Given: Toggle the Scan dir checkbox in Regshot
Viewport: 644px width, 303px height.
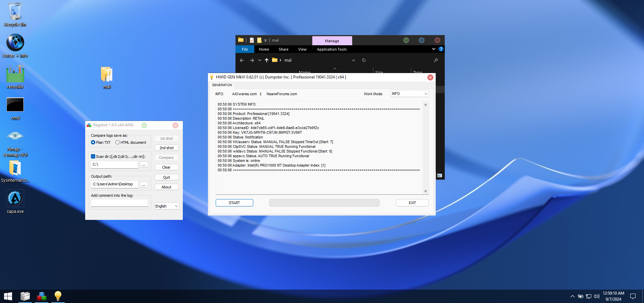Looking at the screenshot, I should pyautogui.click(x=93, y=157).
